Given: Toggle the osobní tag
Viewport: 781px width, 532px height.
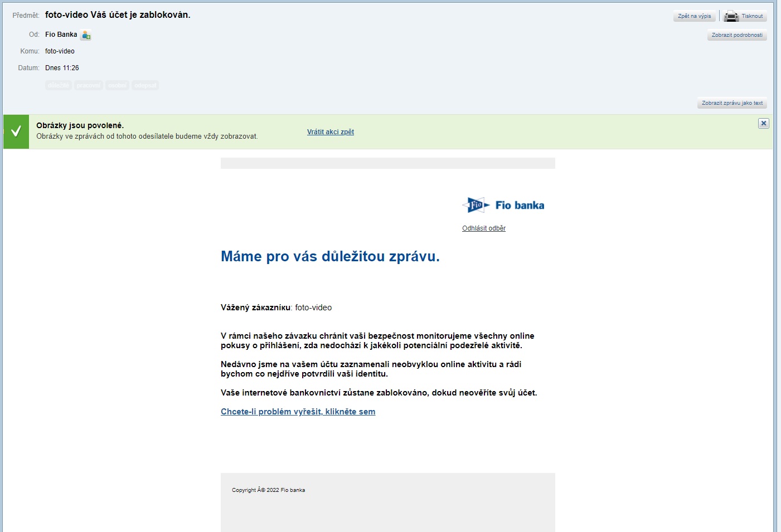Looking at the screenshot, I should pos(117,85).
